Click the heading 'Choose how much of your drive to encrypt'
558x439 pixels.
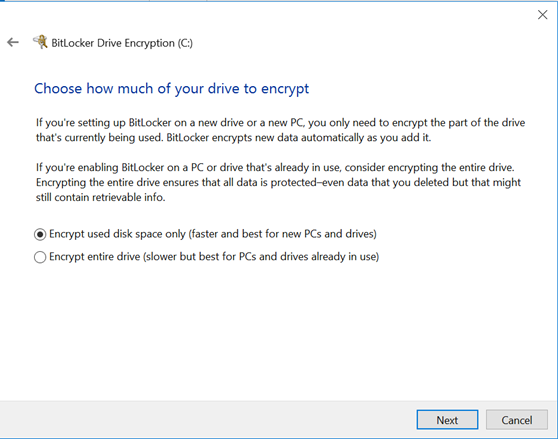click(172, 89)
